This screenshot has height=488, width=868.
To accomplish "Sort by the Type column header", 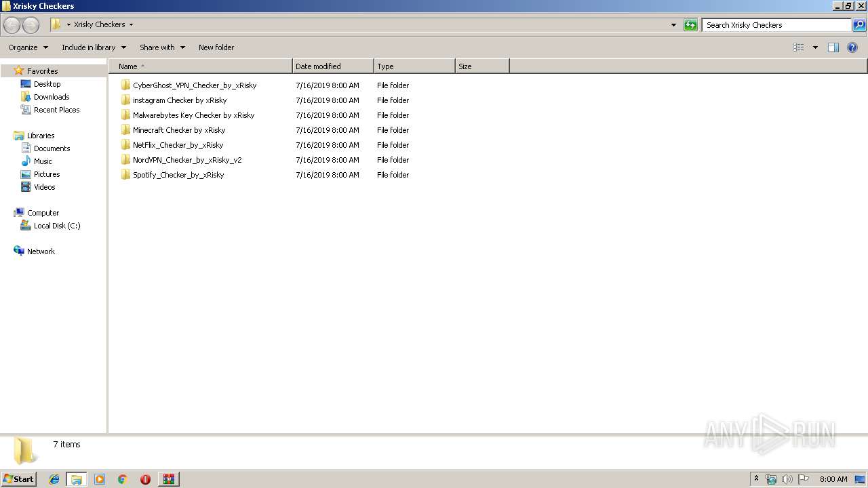I will 414,66.
